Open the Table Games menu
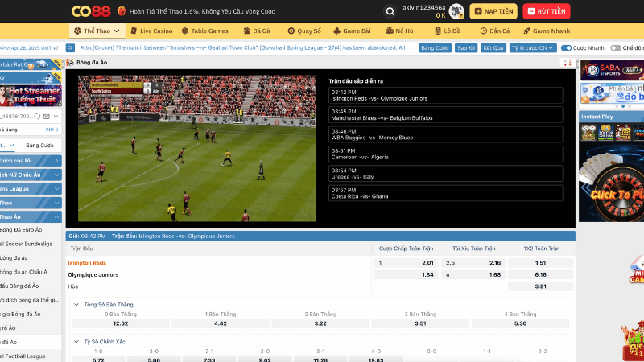 coord(205,31)
